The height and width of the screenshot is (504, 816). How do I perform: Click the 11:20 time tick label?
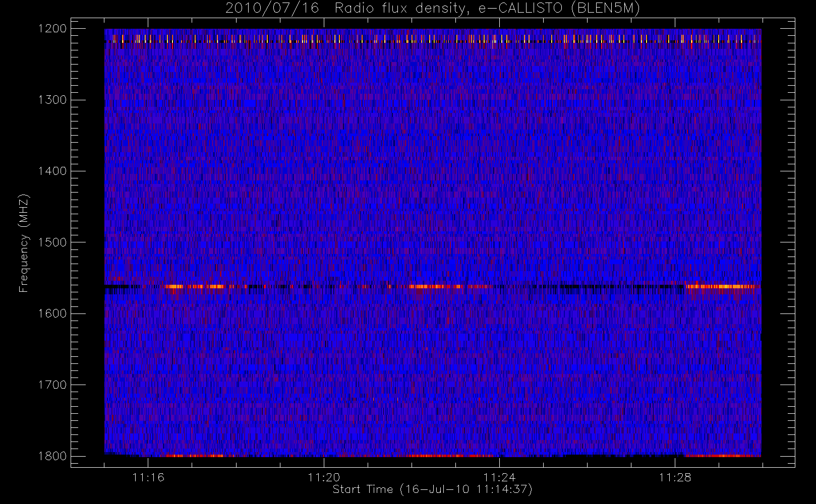(x=324, y=477)
